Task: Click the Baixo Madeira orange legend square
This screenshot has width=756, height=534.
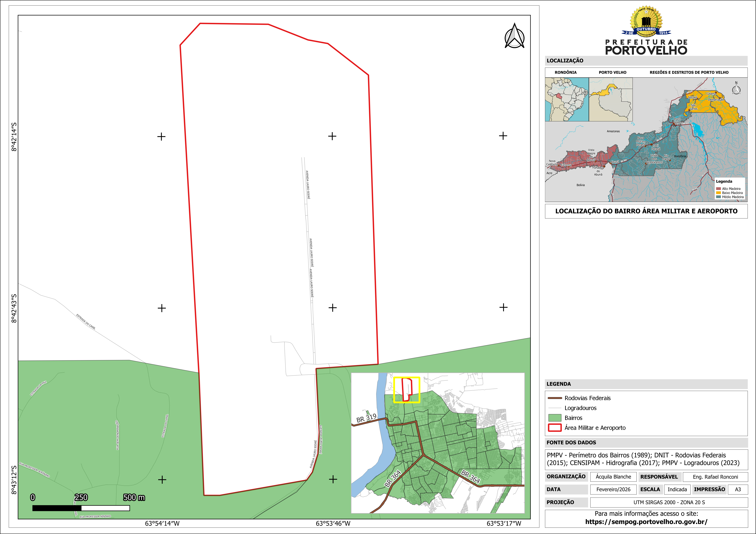Action: pyautogui.click(x=719, y=193)
